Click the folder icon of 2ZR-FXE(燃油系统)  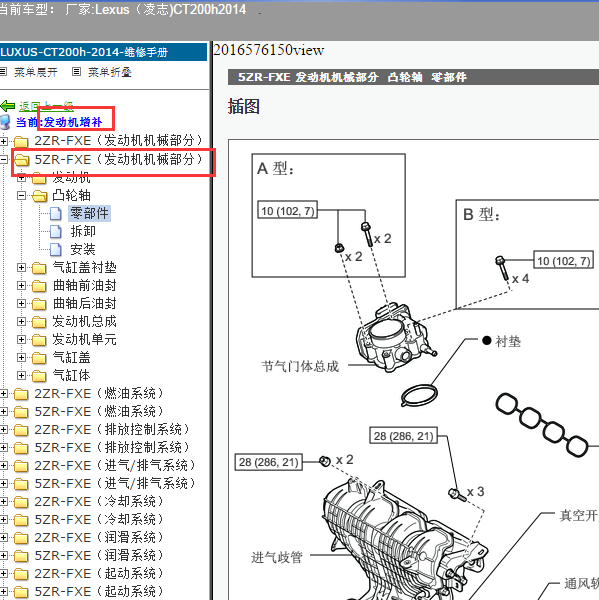point(21,394)
